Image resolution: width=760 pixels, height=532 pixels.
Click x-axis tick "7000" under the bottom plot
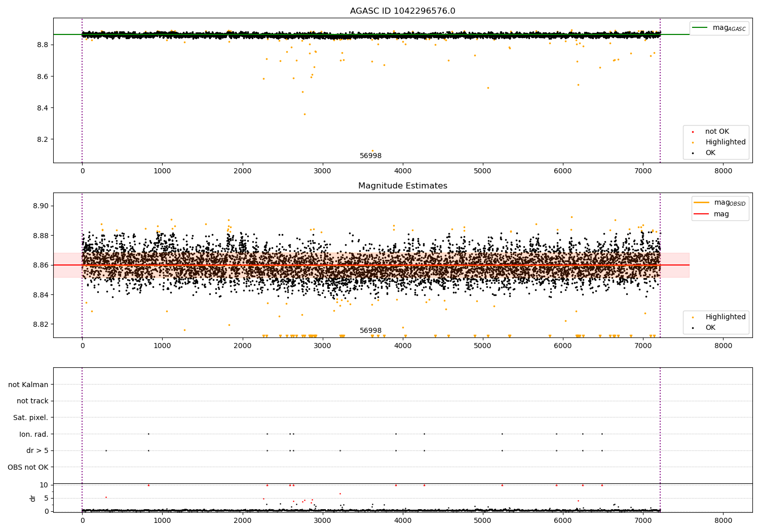click(643, 521)
